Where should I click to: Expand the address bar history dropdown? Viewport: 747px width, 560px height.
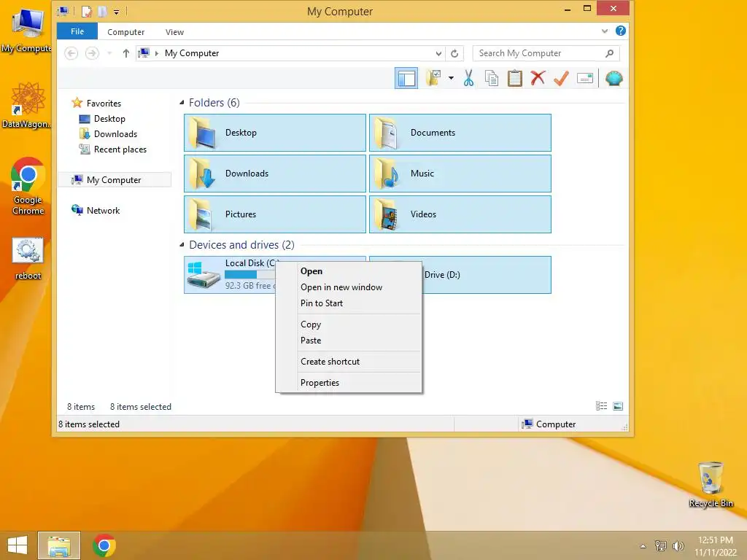point(438,53)
